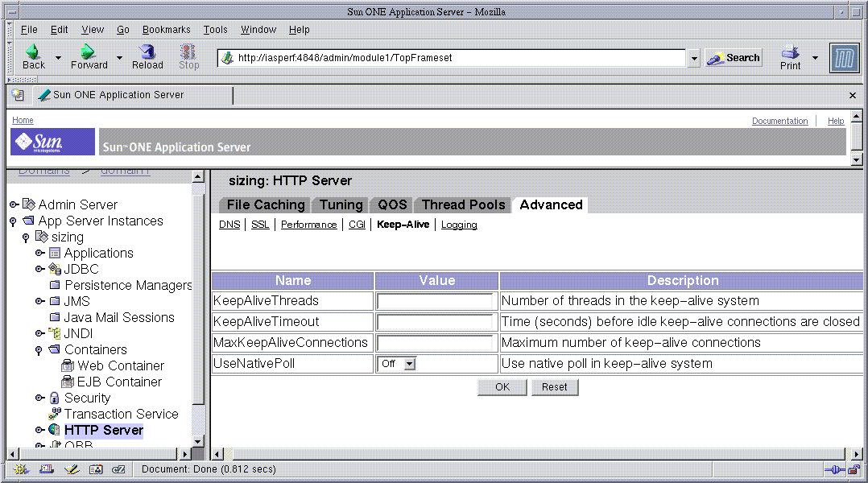Expand the Security node

coord(39,398)
